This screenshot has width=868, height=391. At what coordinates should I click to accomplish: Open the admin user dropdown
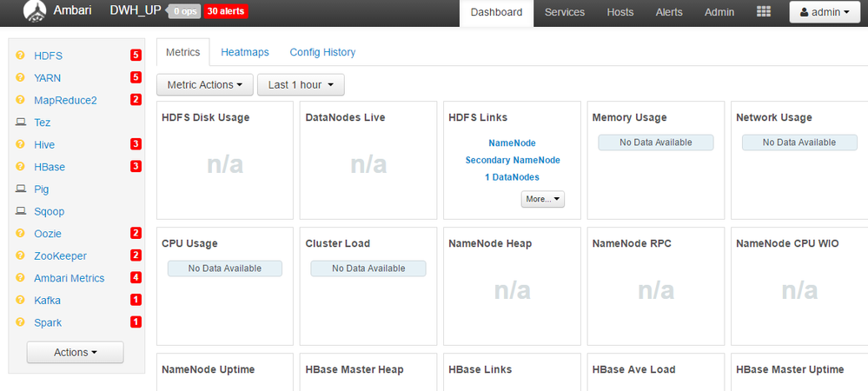point(823,12)
